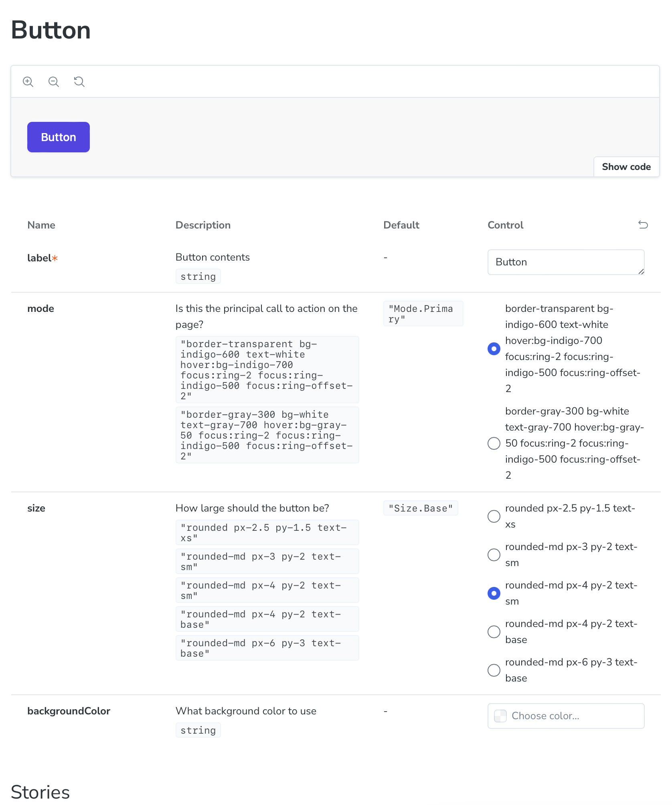Click the indigo Button preview
Image resolution: width=672 pixels, height=805 pixels.
click(x=59, y=137)
